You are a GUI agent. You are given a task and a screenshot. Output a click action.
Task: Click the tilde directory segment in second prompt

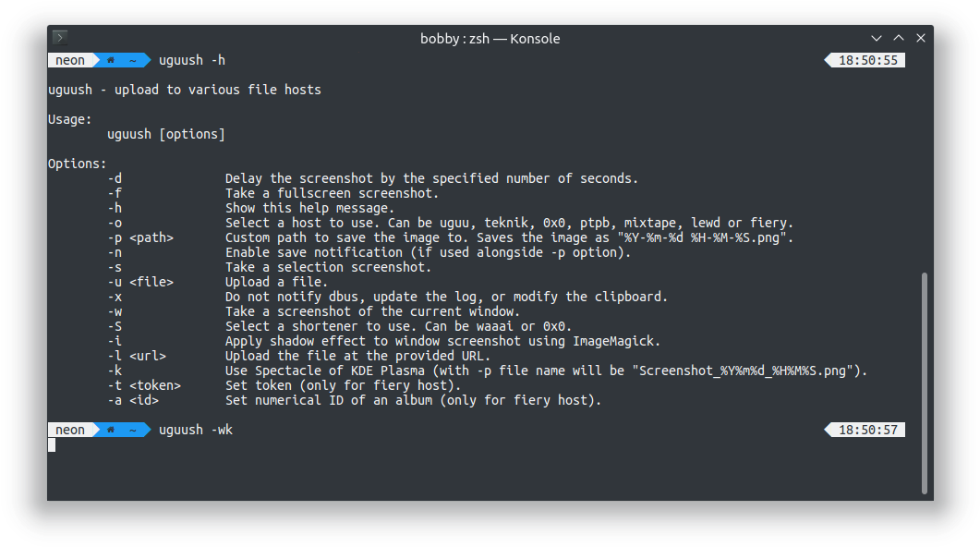132,430
